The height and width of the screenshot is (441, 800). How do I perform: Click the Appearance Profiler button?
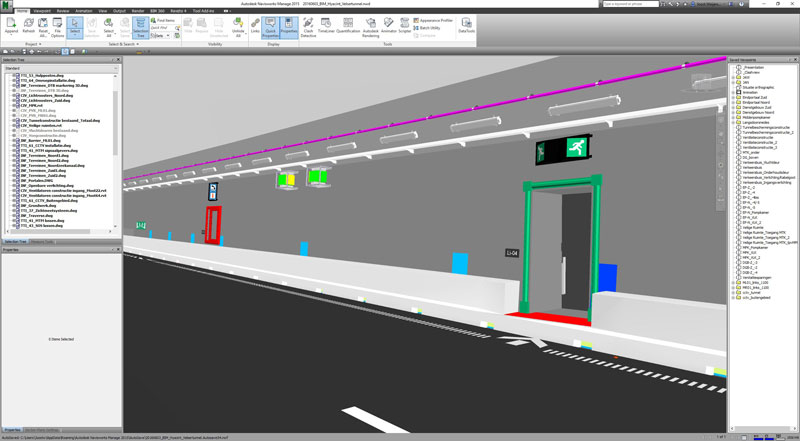tap(434, 19)
